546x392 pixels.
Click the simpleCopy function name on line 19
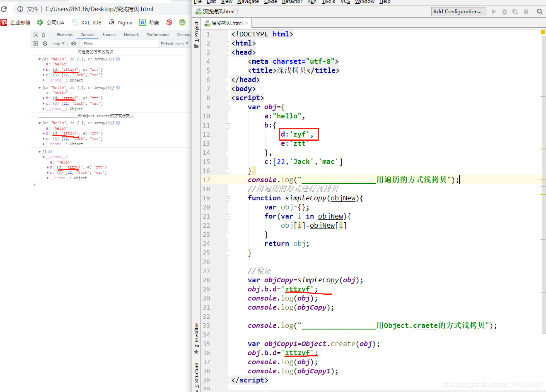point(306,198)
